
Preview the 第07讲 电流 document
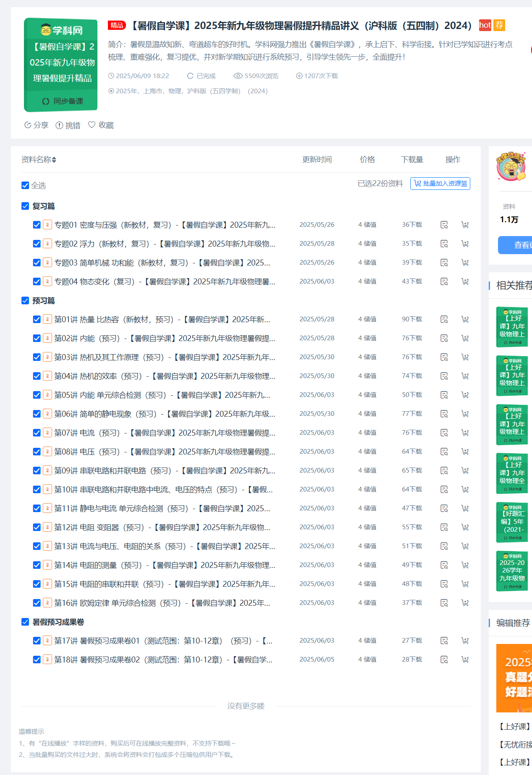[444, 433]
